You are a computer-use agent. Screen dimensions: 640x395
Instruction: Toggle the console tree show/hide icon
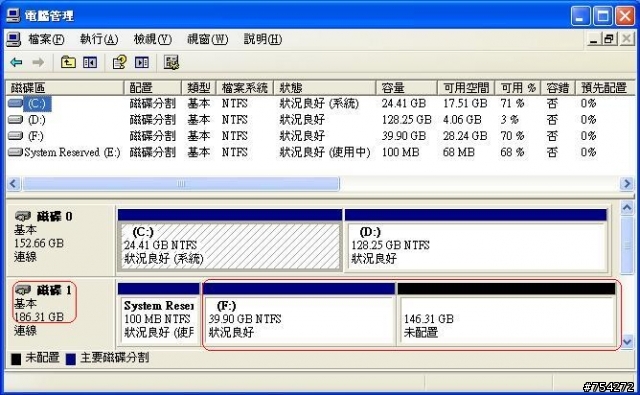90,62
